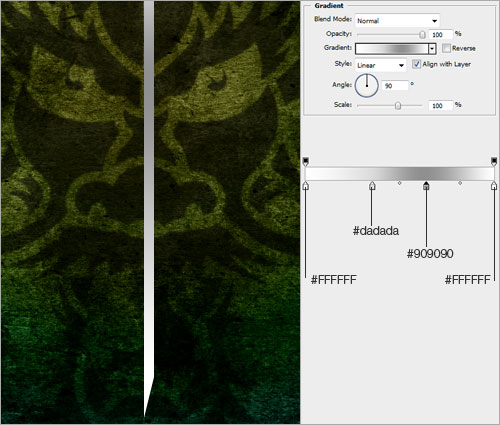Expand the gradient picker dropdown arrow

click(x=432, y=49)
